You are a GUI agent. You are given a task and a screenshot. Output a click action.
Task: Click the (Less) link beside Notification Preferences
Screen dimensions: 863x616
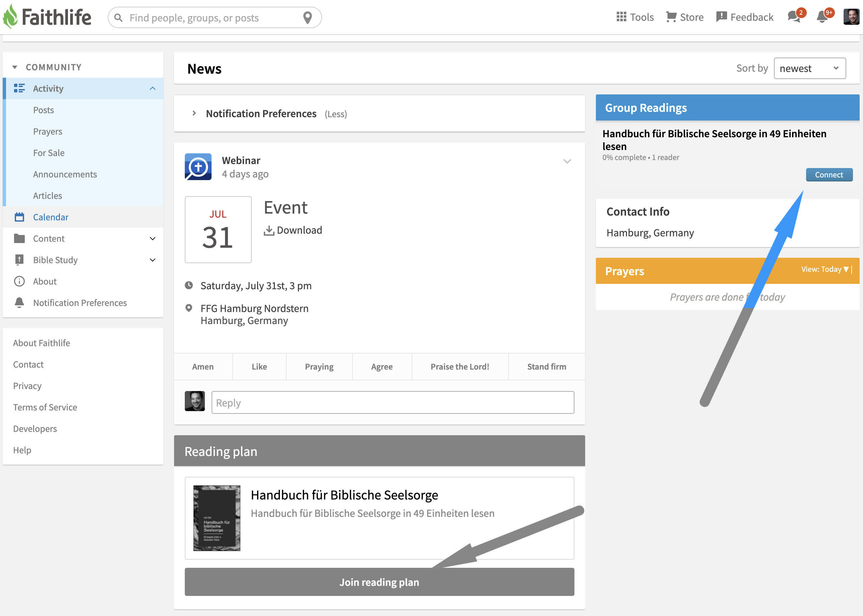click(335, 114)
